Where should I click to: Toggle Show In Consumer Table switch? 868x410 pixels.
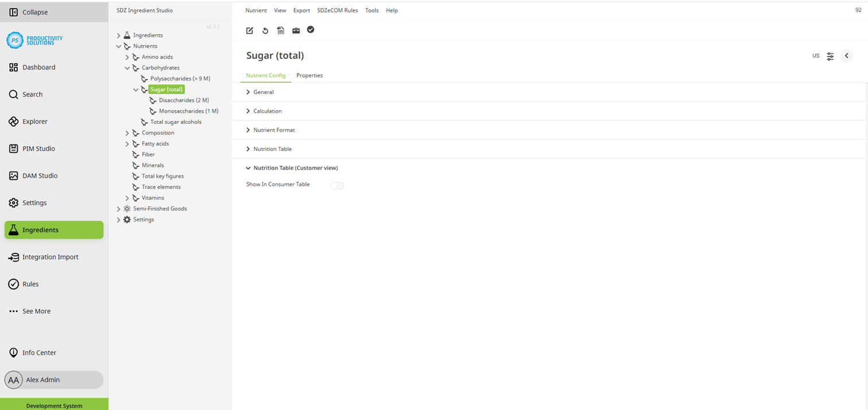(337, 185)
